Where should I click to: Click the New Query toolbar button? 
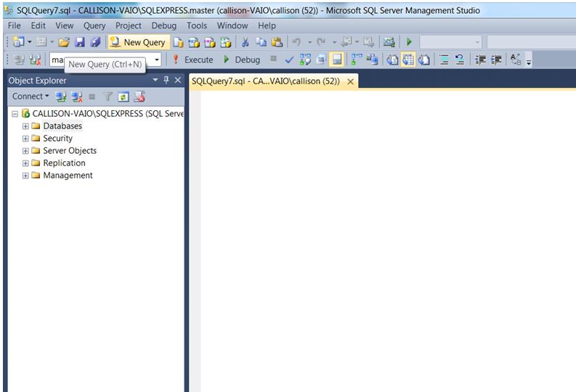pyautogui.click(x=139, y=42)
